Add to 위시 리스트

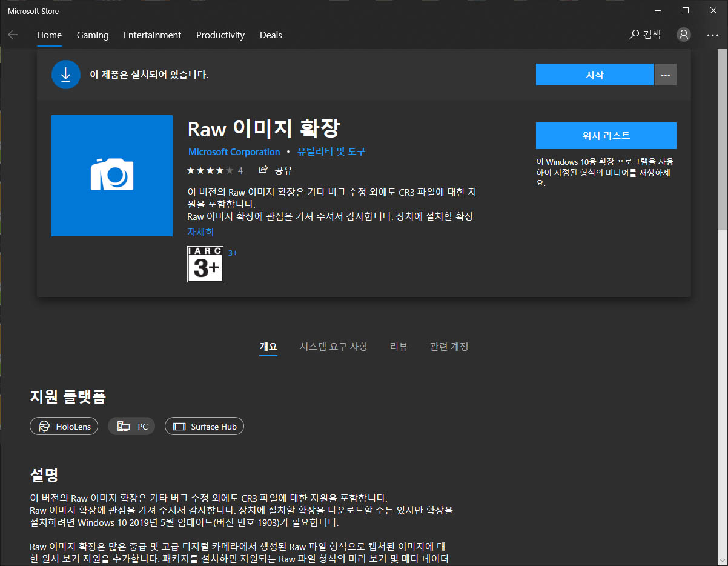point(606,136)
